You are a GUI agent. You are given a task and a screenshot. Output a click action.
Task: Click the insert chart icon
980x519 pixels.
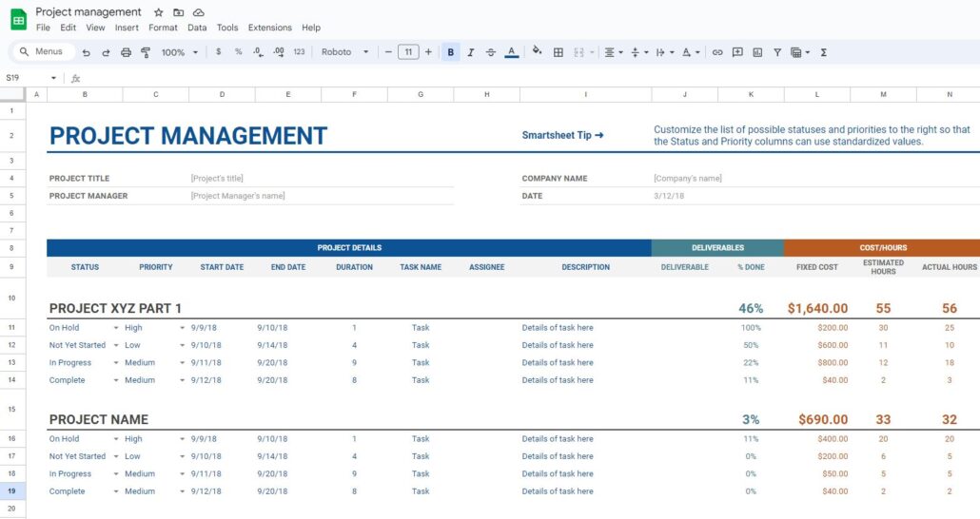point(757,52)
